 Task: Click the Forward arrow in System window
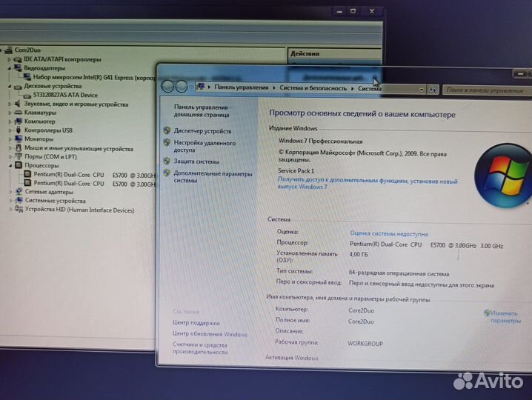pos(182,87)
